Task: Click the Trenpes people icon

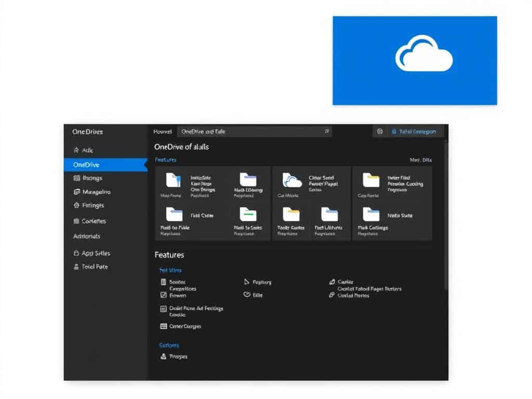Action: pos(163,356)
